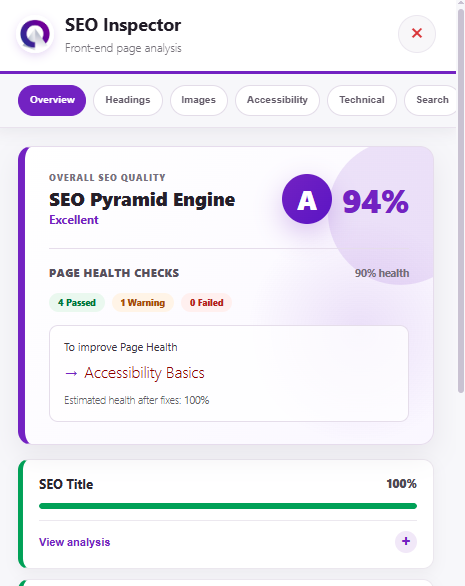
Task: Open the Images tab
Action: [x=198, y=100]
